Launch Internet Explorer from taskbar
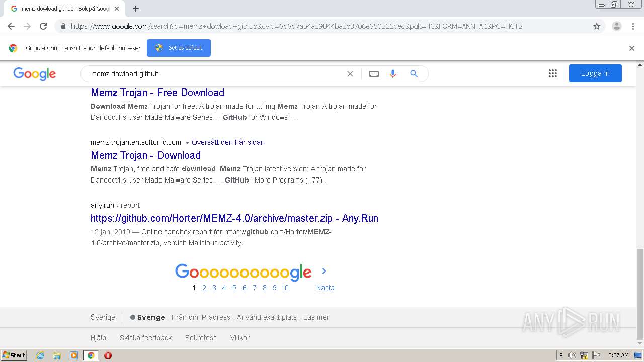Image resolution: width=644 pixels, height=362 pixels. tap(40, 355)
